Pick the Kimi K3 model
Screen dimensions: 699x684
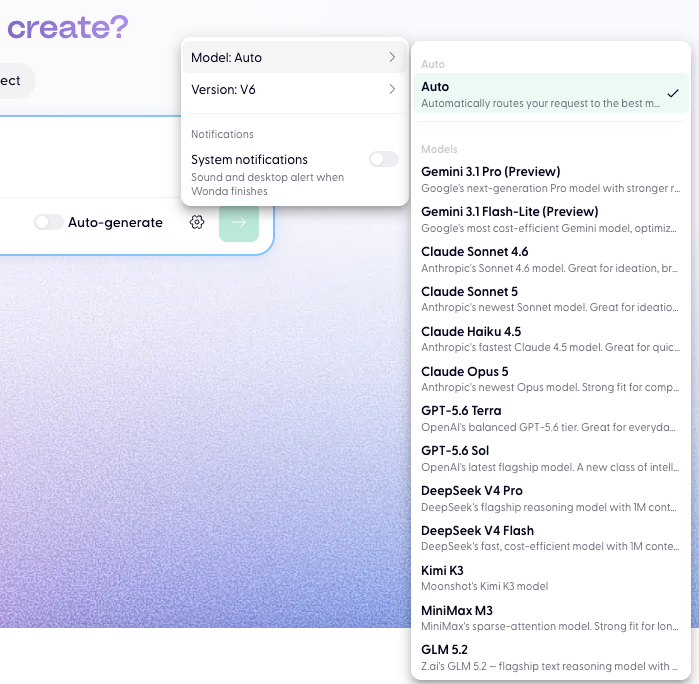tap(551, 578)
